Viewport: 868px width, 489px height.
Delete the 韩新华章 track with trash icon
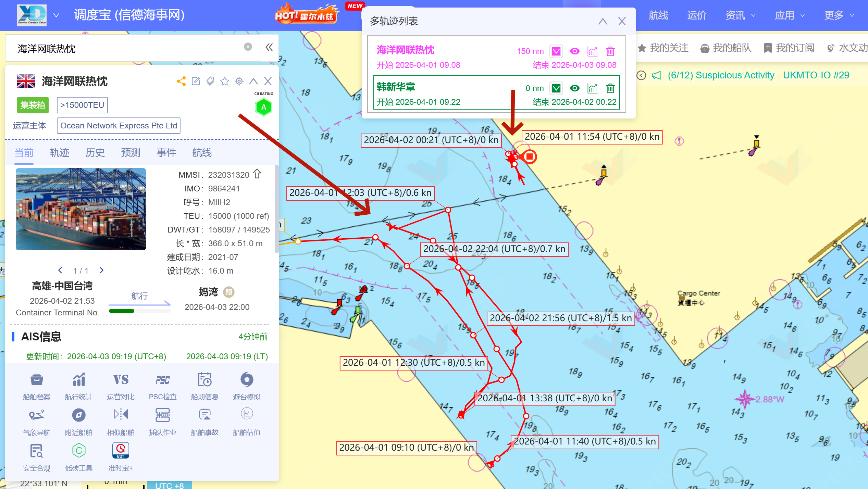click(x=610, y=88)
